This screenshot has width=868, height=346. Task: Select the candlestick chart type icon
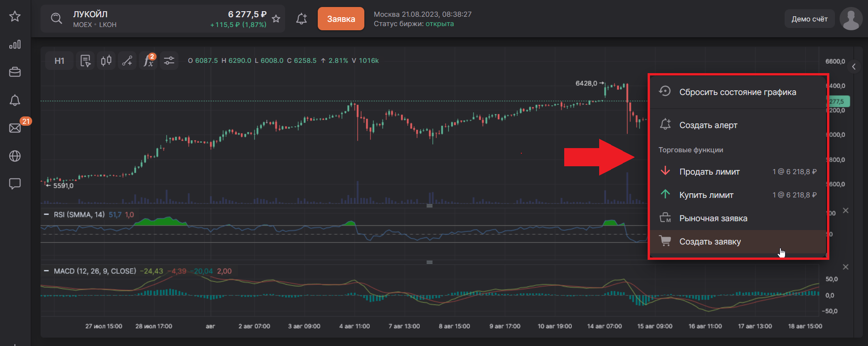(x=106, y=61)
